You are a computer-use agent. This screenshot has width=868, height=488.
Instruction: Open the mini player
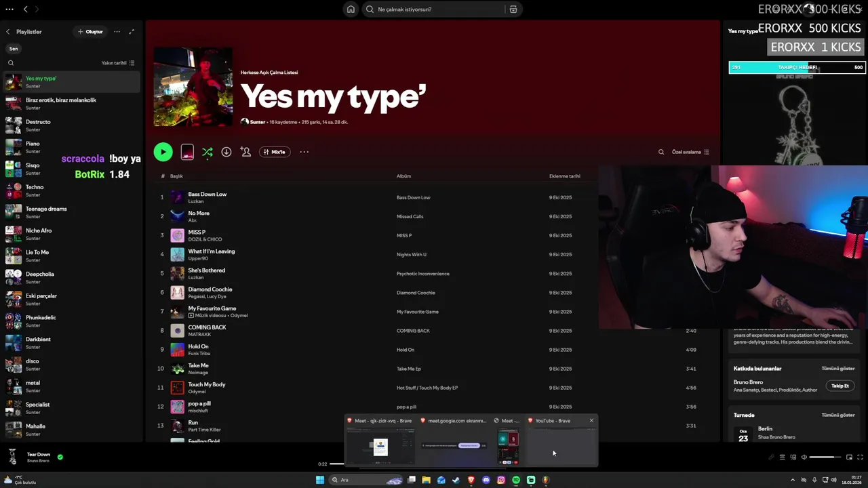849,457
